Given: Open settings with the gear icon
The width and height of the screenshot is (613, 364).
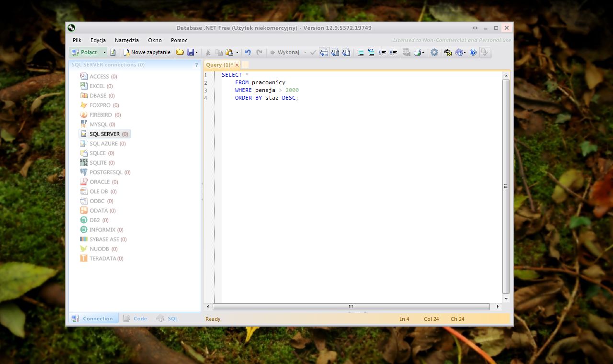Looking at the screenshot, I should coord(434,52).
